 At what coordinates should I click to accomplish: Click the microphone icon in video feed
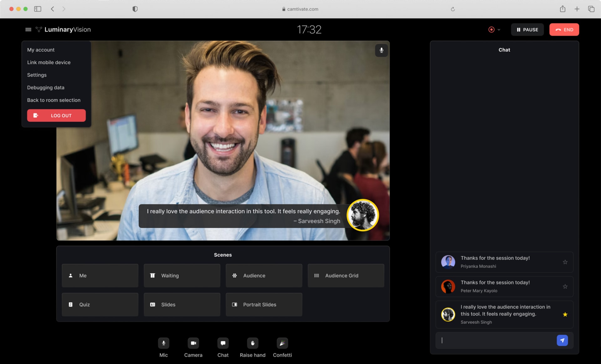380,49
